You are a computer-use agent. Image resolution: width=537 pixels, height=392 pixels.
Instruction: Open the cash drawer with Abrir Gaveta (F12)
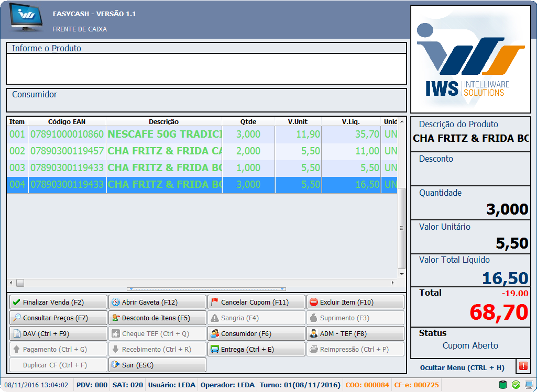157,302
